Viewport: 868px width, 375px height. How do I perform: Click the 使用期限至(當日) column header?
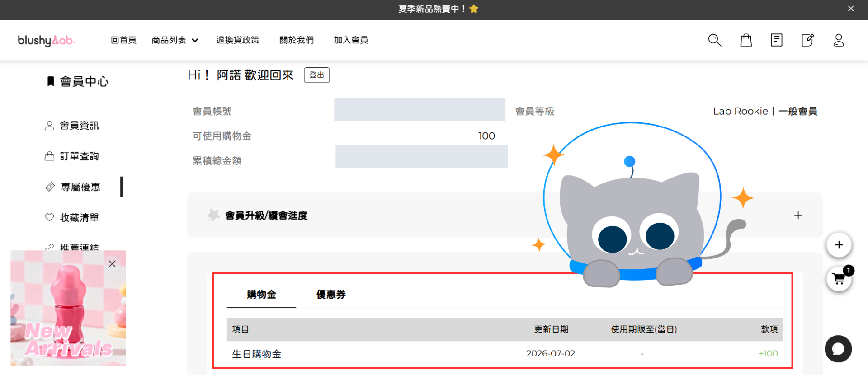[x=644, y=329]
